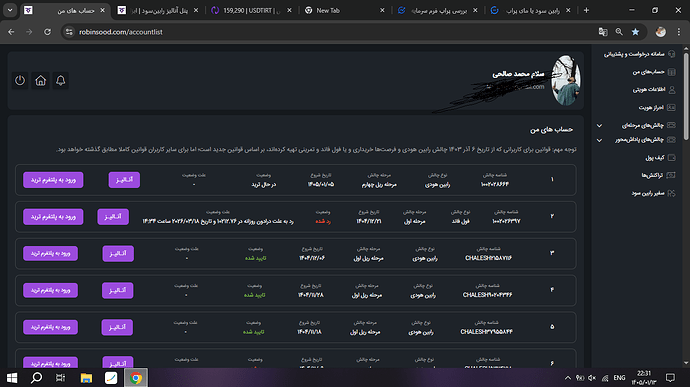The image size is (690, 387).
Task: Click the browser back arrow
Action: tap(11, 32)
